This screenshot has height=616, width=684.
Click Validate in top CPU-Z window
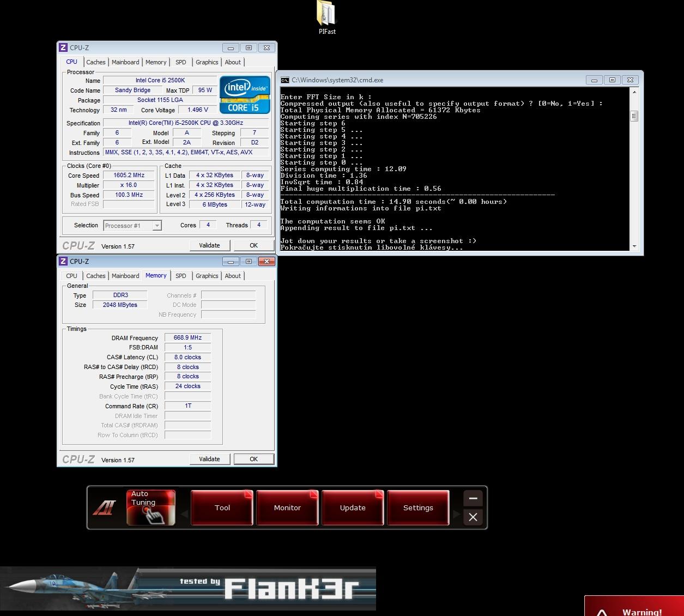pyautogui.click(x=210, y=245)
